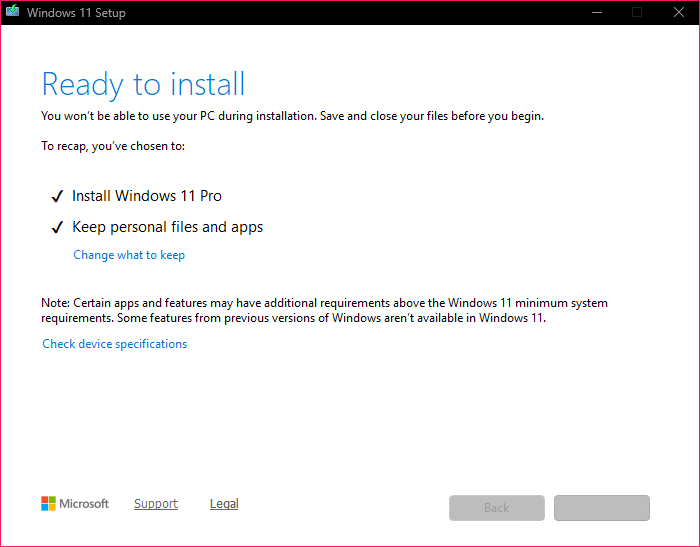Click the 'Save and close your files' sentence

[x=432, y=116]
